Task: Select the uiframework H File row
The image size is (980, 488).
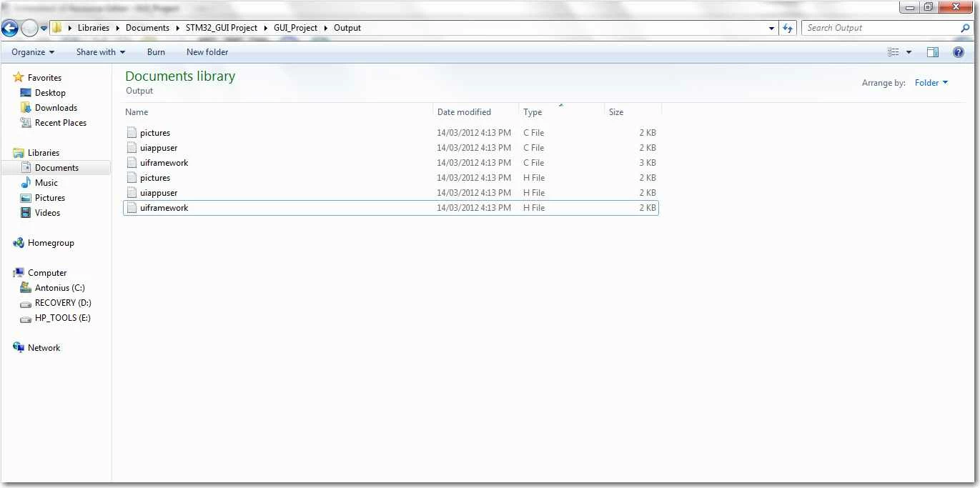Action: (x=390, y=208)
